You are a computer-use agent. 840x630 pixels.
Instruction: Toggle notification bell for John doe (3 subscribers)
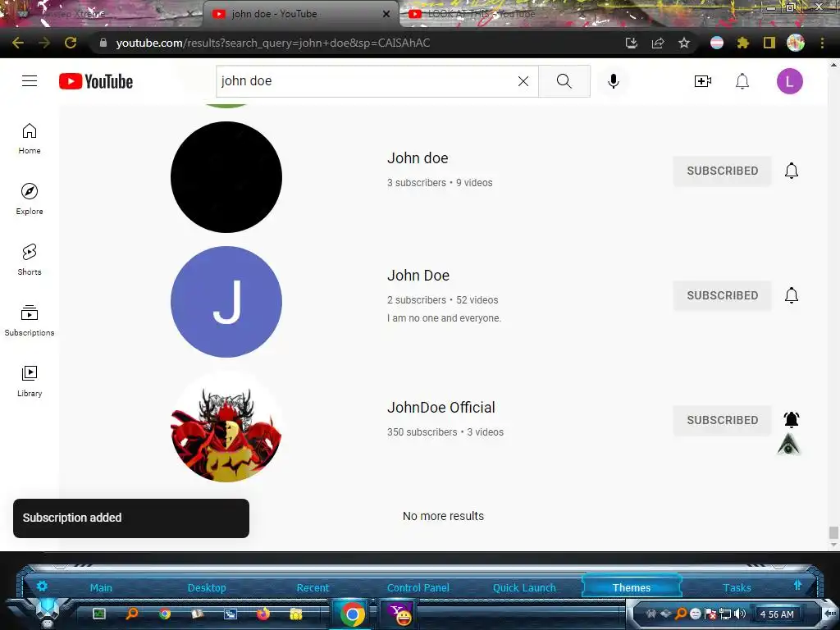pos(792,171)
